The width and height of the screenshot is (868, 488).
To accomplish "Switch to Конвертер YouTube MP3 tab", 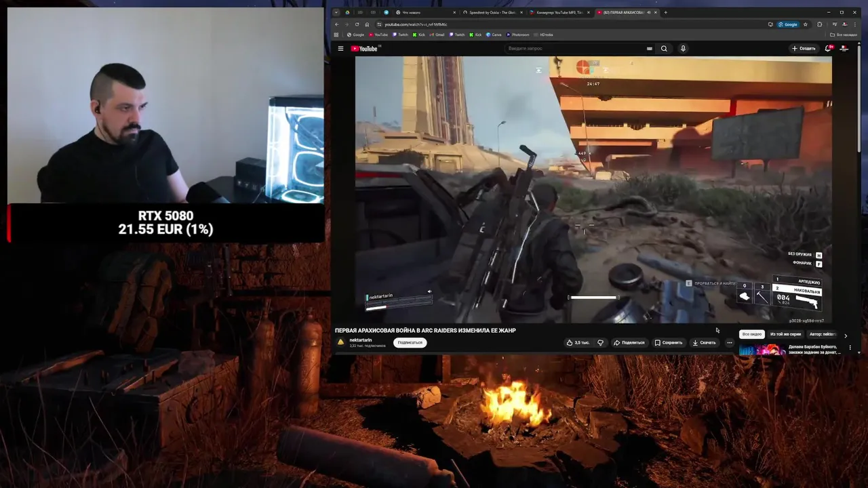I will pos(559,12).
